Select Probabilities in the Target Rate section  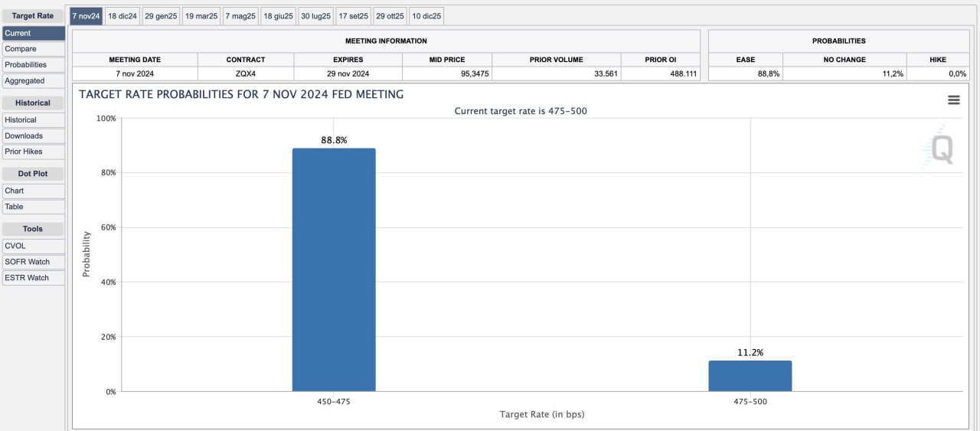pos(33,65)
